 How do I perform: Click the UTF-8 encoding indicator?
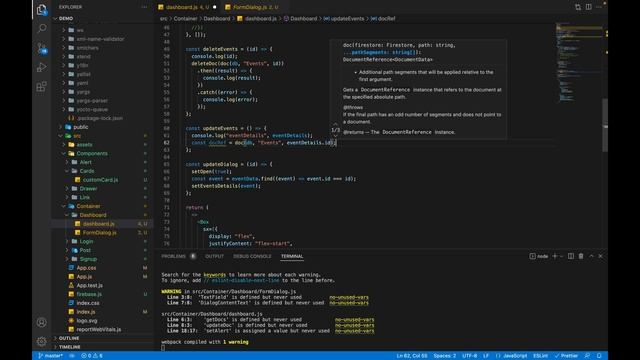[469, 356]
